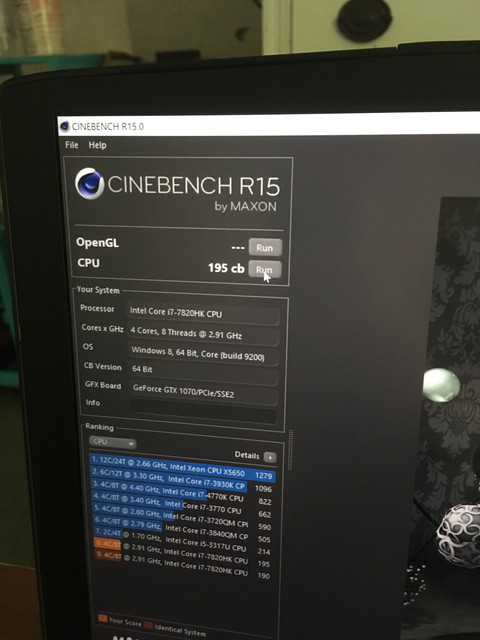Click the Cinebench R15 sphere logo
The height and width of the screenshot is (640, 480).
point(90,184)
